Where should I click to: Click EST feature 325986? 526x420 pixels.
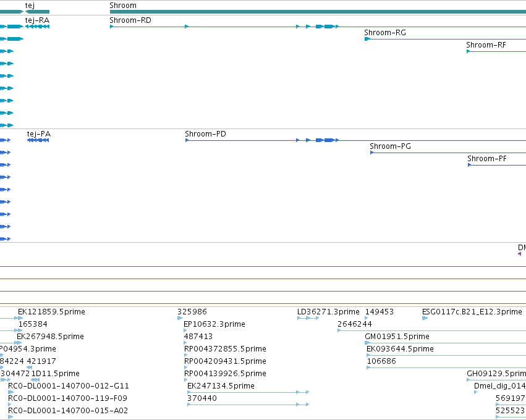click(x=192, y=312)
